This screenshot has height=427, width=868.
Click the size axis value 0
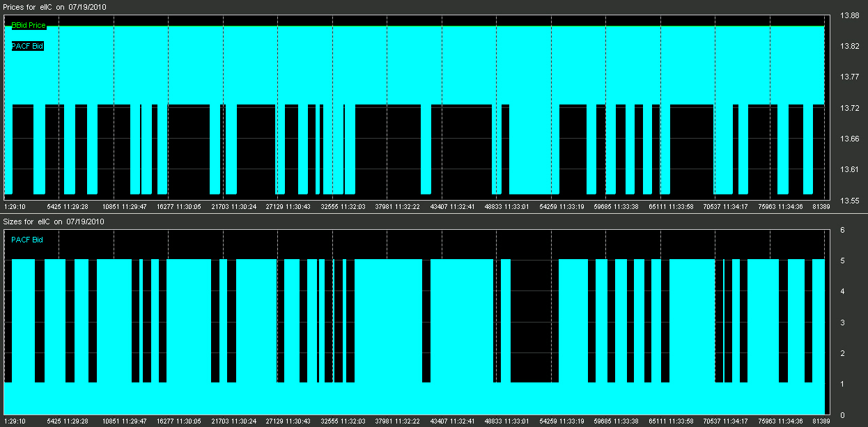pos(842,416)
